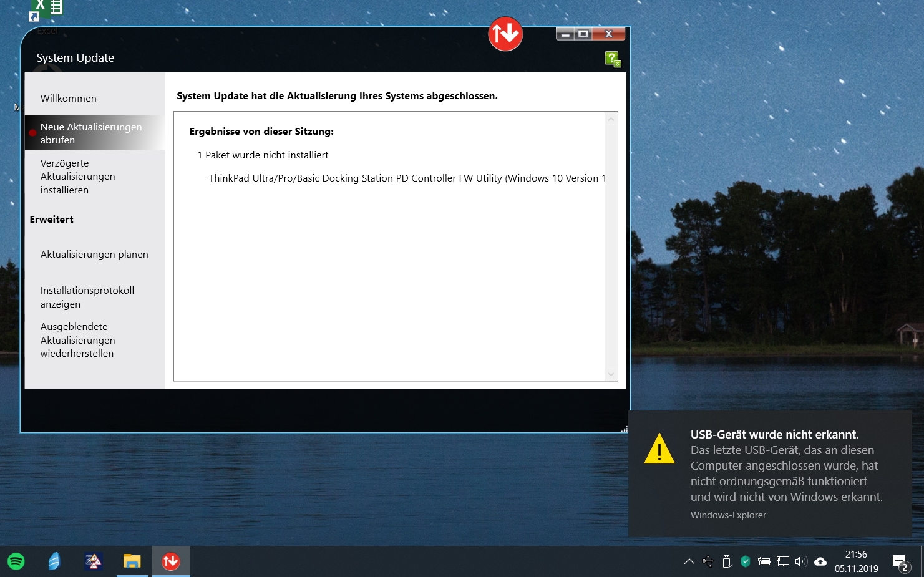The image size is (924, 577).
Task: Minimize the System Update window
Action: point(565,34)
